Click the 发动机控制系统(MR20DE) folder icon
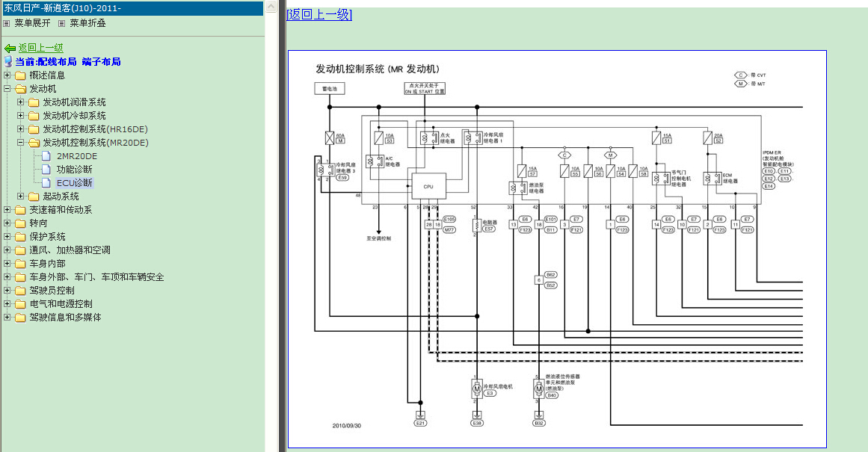 34,143
